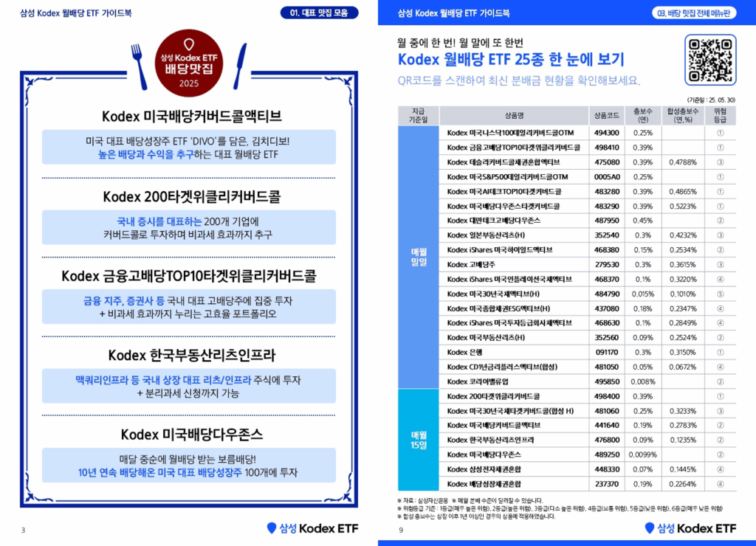Click the Kodex iShares 미국하이일드액티브 row name

point(500,250)
